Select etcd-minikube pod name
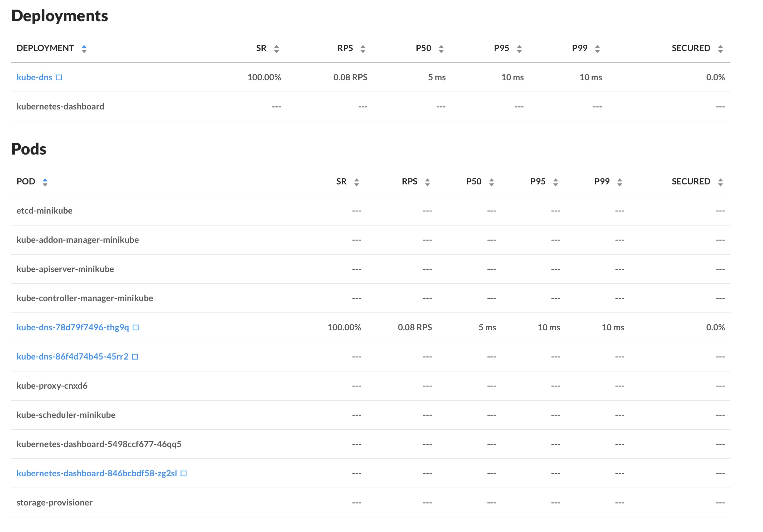The image size is (763, 532). pyautogui.click(x=44, y=211)
